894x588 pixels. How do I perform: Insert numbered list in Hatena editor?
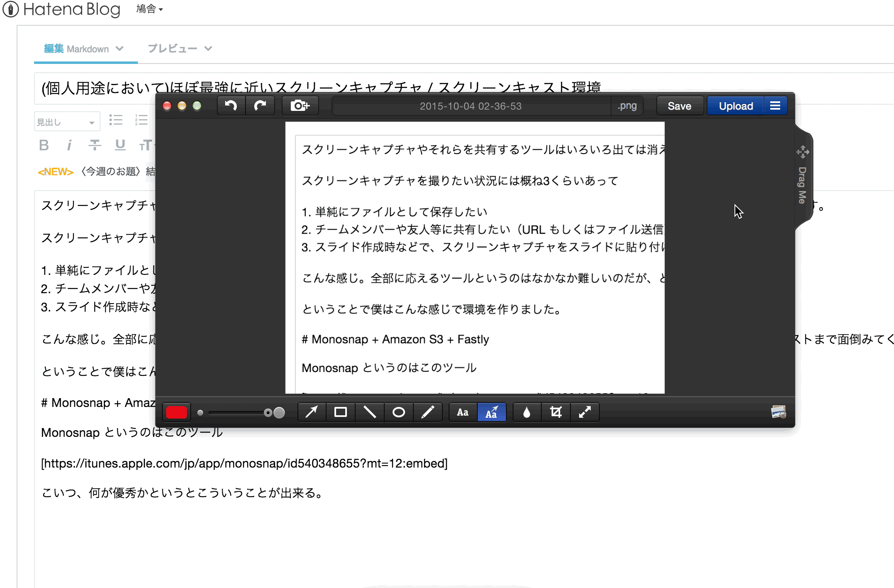click(x=141, y=120)
